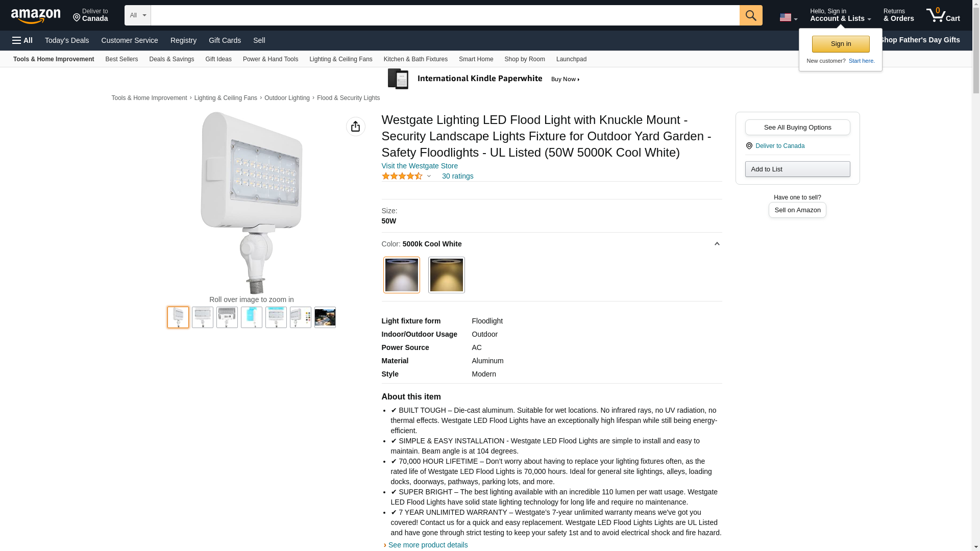Screen dimensions: 980x551
Task: Click the US flag language selector
Action: [x=788, y=17]
